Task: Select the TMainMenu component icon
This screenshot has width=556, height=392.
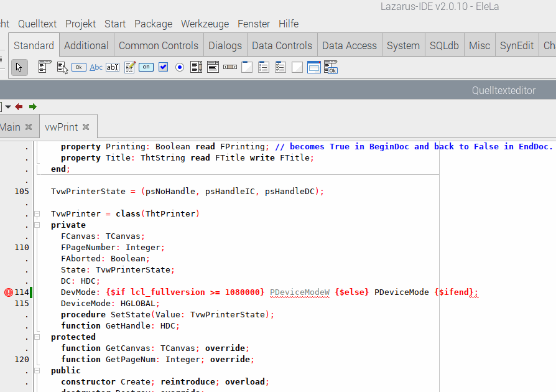Action: (x=45, y=67)
